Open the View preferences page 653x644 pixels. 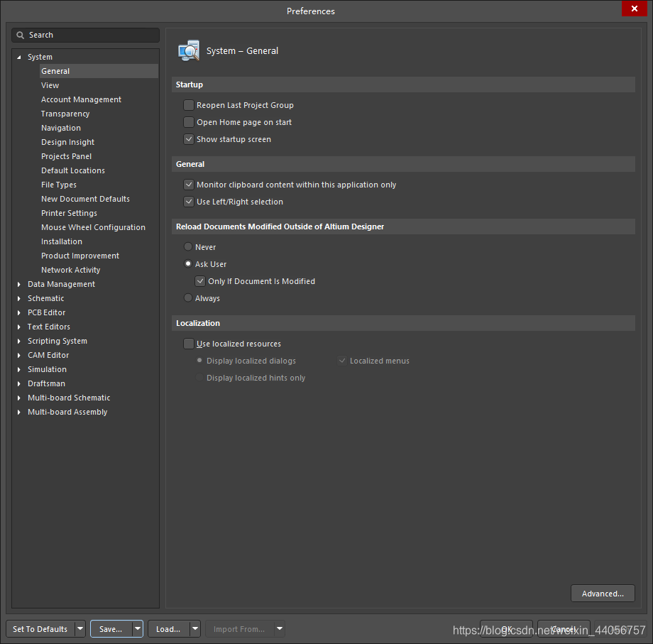click(x=50, y=85)
